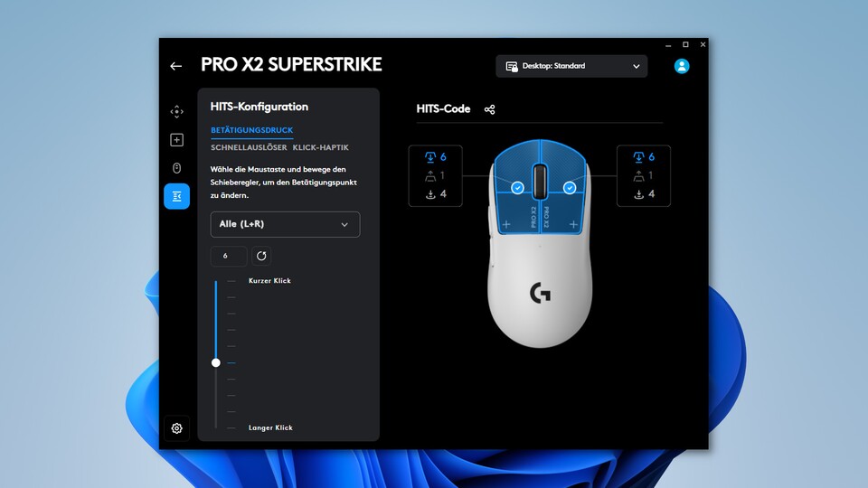Share the HITS-Code via share icon
Viewport: 868px width, 488px height.
[x=489, y=109]
